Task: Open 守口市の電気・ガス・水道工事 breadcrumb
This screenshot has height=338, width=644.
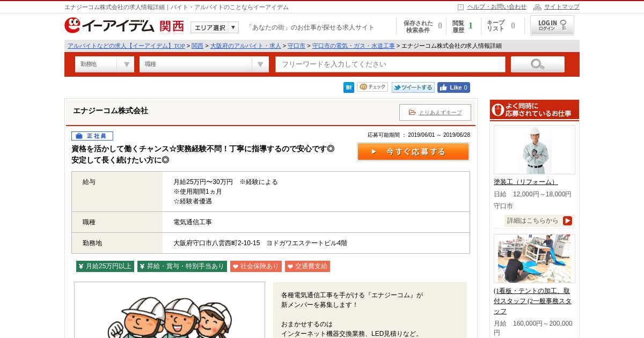Action: pos(353,46)
